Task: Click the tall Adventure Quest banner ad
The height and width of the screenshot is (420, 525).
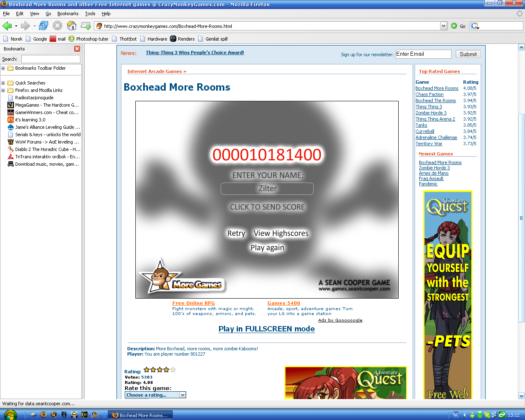Action: 448,295
